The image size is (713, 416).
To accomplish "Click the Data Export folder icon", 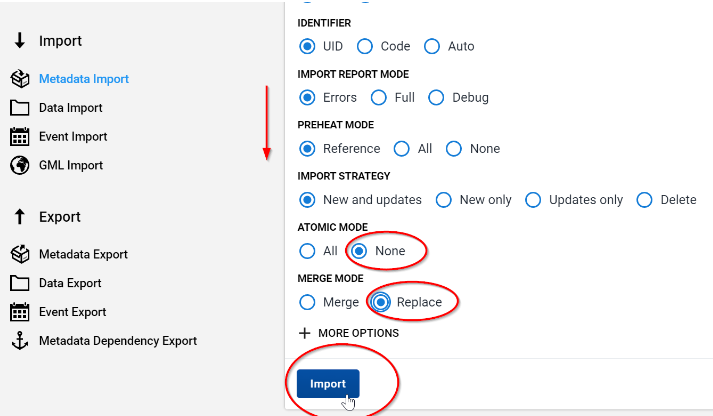I will [x=20, y=283].
